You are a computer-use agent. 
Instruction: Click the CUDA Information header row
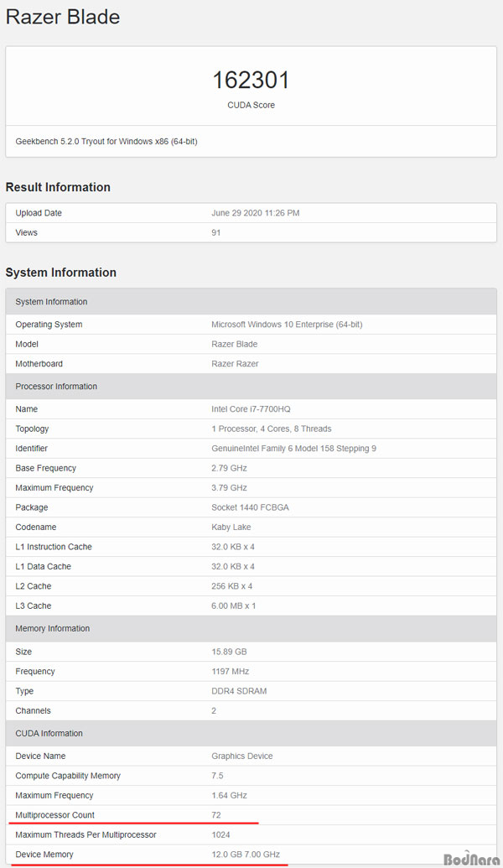(251, 733)
